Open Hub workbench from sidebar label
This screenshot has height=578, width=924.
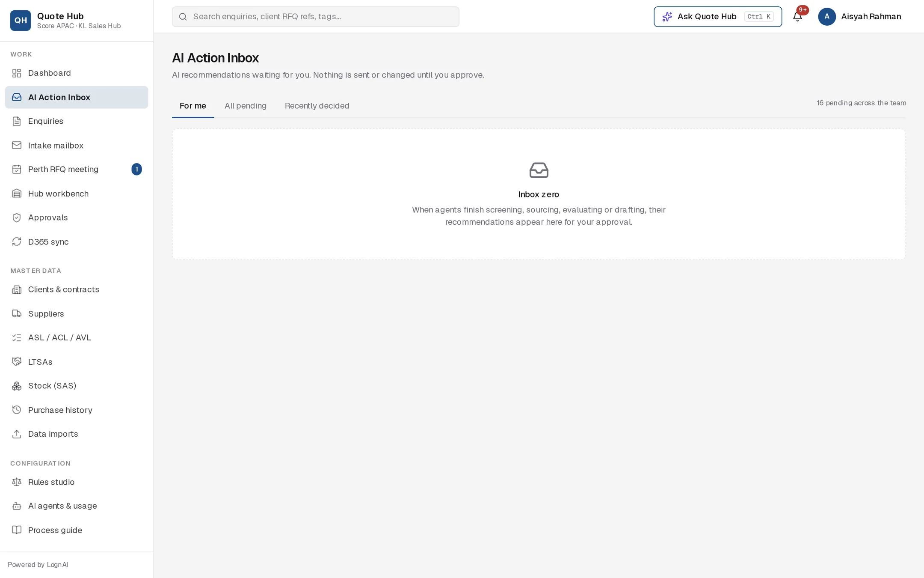click(x=58, y=194)
